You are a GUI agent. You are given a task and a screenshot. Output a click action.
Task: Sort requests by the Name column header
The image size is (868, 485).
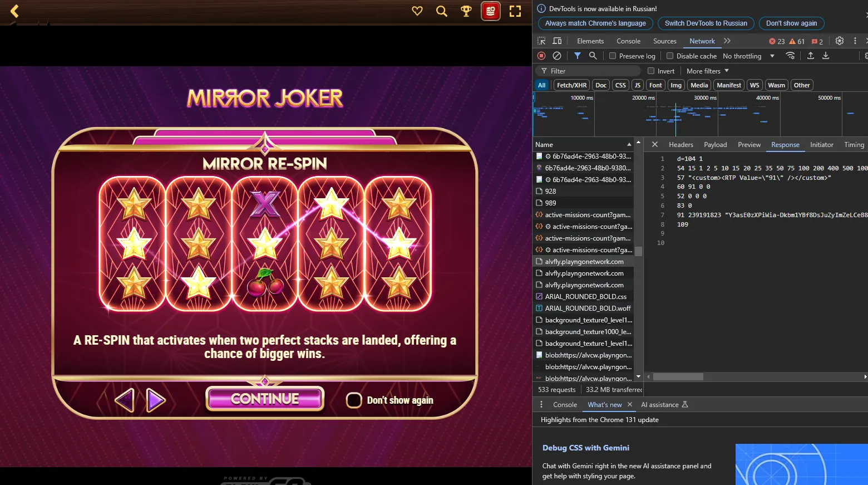(x=583, y=144)
